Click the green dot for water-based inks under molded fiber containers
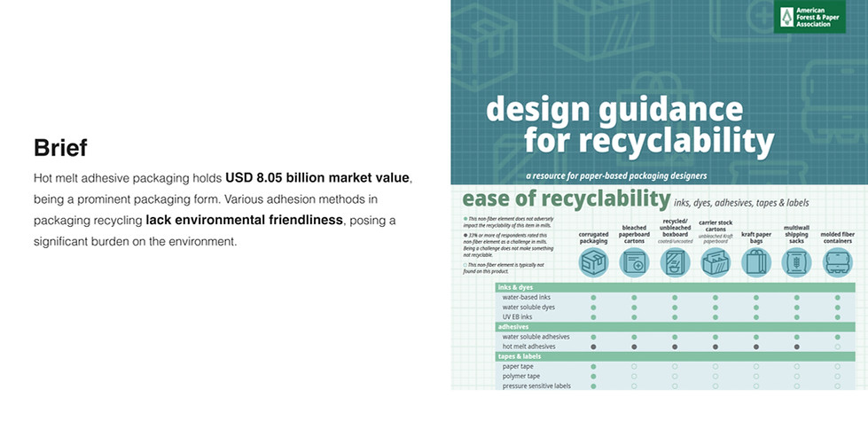868x421 pixels. tap(838, 298)
